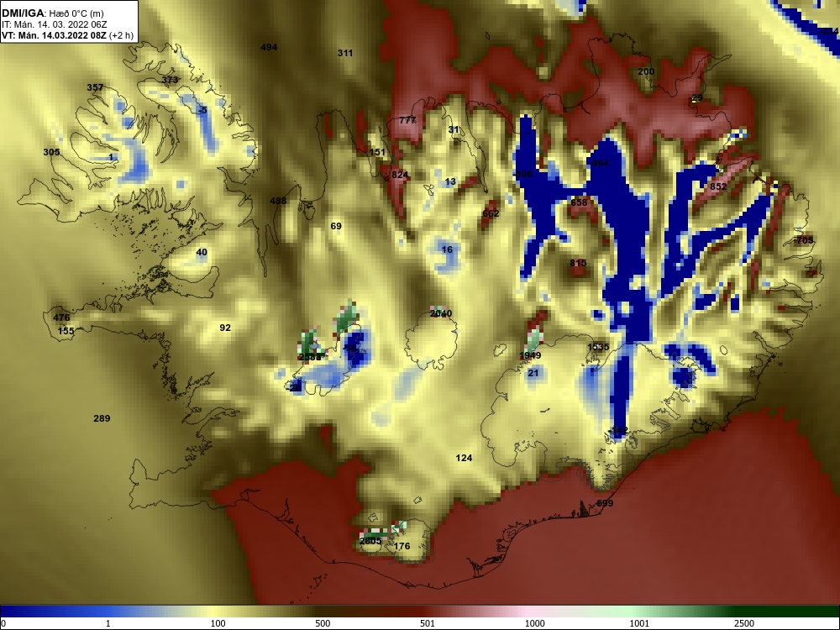Click the 16 value on the map

[x=447, y=249]
